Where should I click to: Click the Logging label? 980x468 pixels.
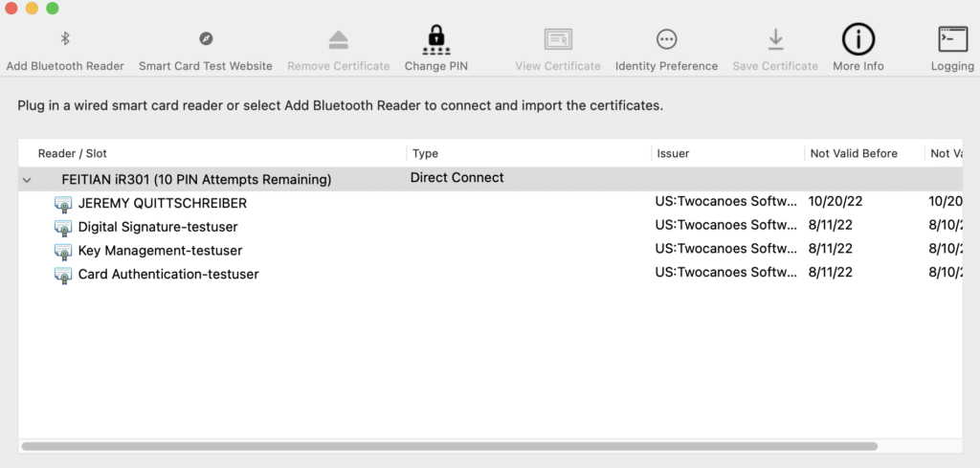point(952,66)
